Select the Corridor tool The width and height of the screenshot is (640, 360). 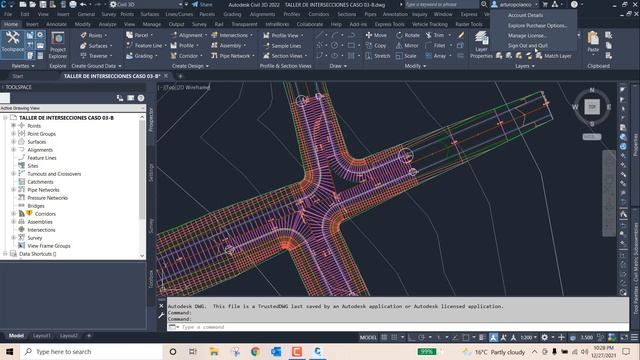tap(187, 56)
